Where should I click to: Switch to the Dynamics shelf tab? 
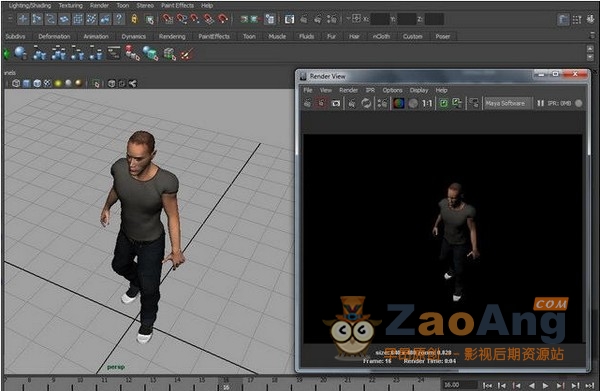click(x=134, y=36)
